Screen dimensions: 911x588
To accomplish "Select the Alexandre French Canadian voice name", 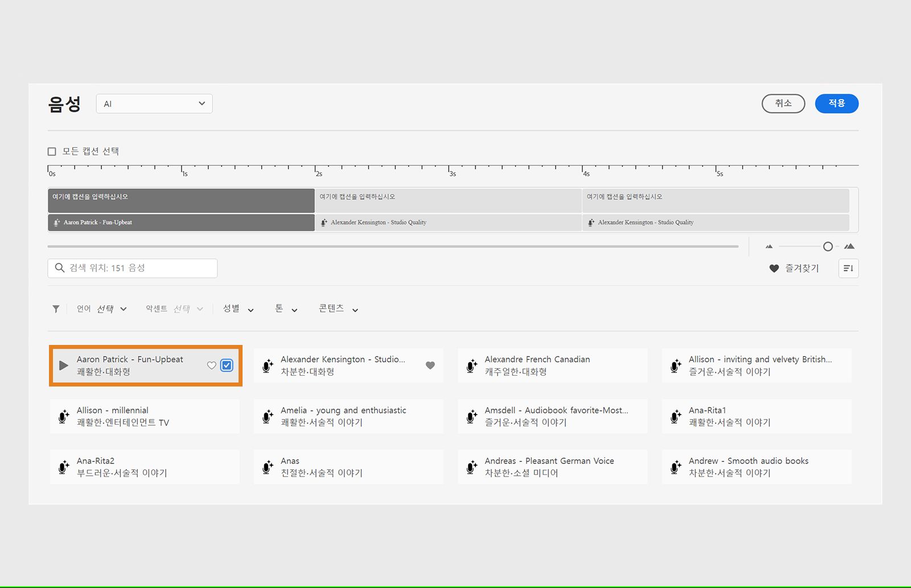I will point(537,359).
